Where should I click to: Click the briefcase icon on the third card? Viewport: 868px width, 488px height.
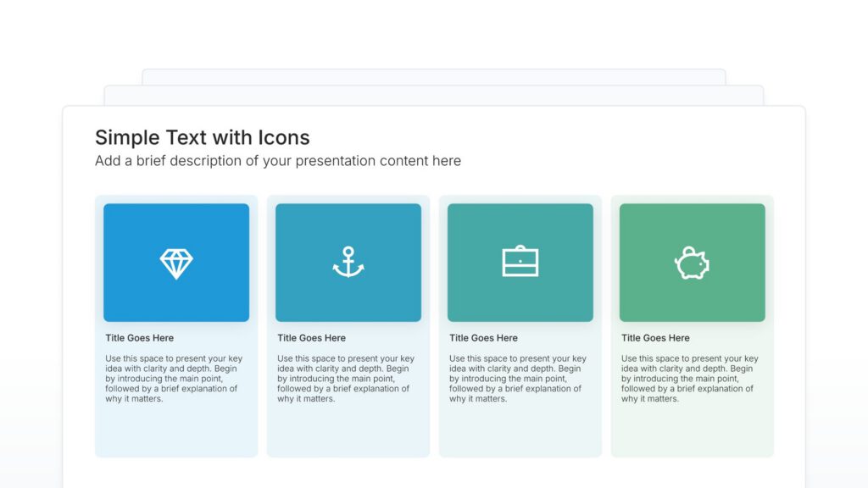[520, 262]
